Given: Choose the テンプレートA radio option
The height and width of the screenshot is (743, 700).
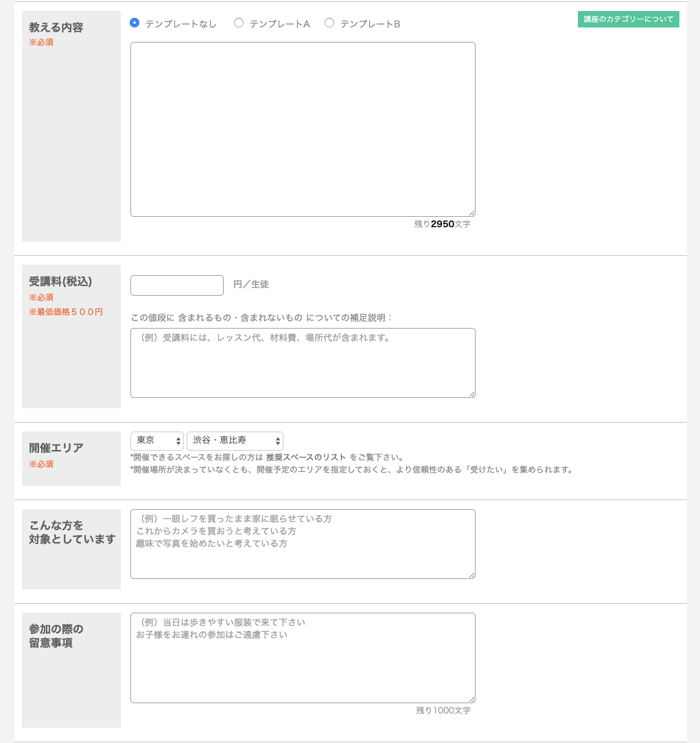Looking at the screenshot, I should coord(239,23).
